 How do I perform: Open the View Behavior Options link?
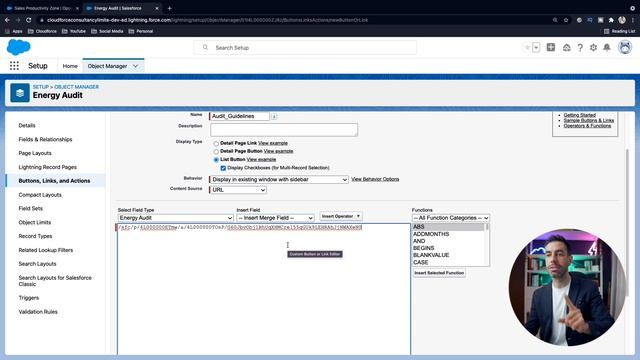(x=375, y=179)
